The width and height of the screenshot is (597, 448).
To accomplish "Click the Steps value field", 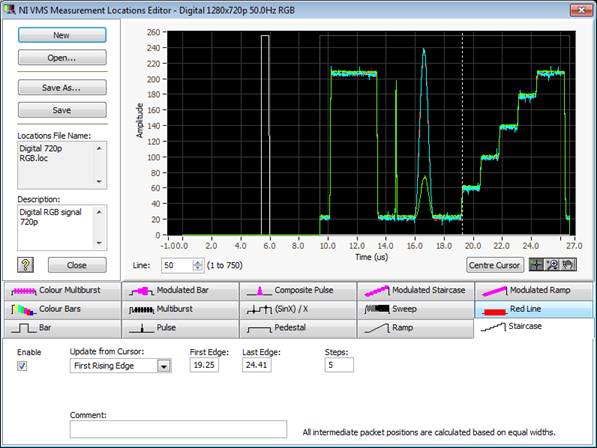I will click(x=339, y=365).
